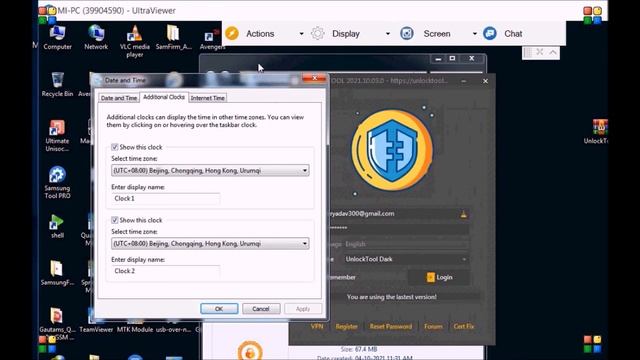The image size is (640, 360).
Task: Click the Chat label in UltraViewer toolbar
Action: coord(513,34)
